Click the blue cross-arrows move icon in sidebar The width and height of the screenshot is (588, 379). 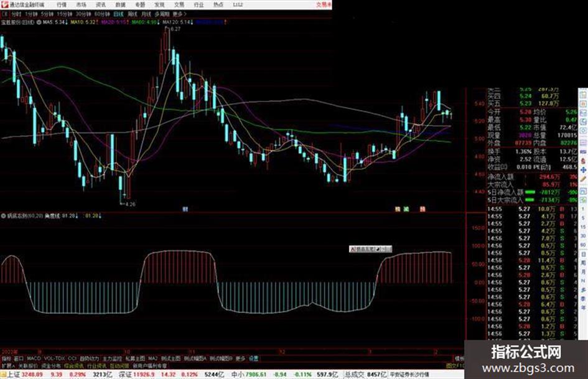584,170
